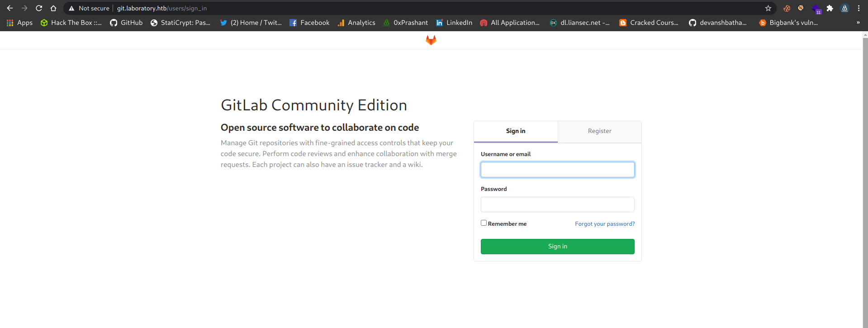Viewport: 868px width, 328px height.
Task: Expand hidden bookmarks overflow chevron
Action: click(858, 23)
